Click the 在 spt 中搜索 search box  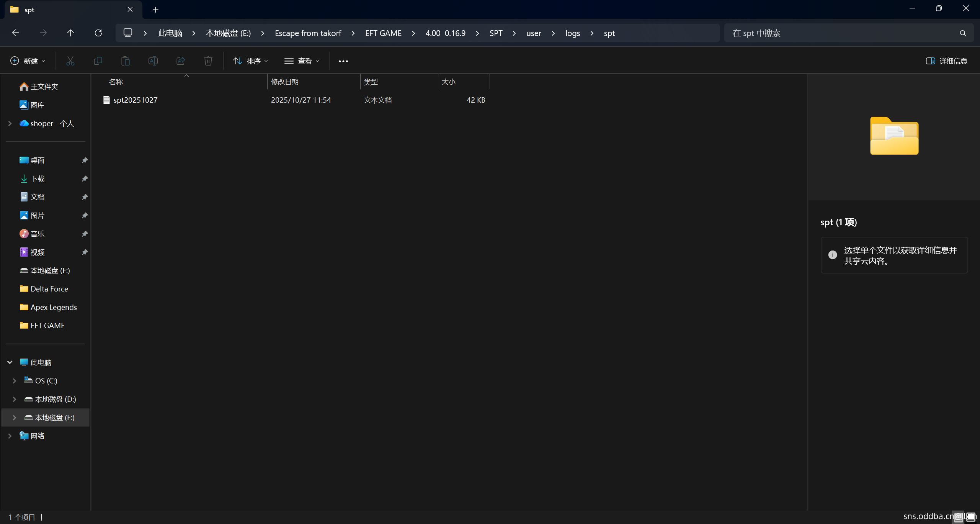[x=842, y=33]
